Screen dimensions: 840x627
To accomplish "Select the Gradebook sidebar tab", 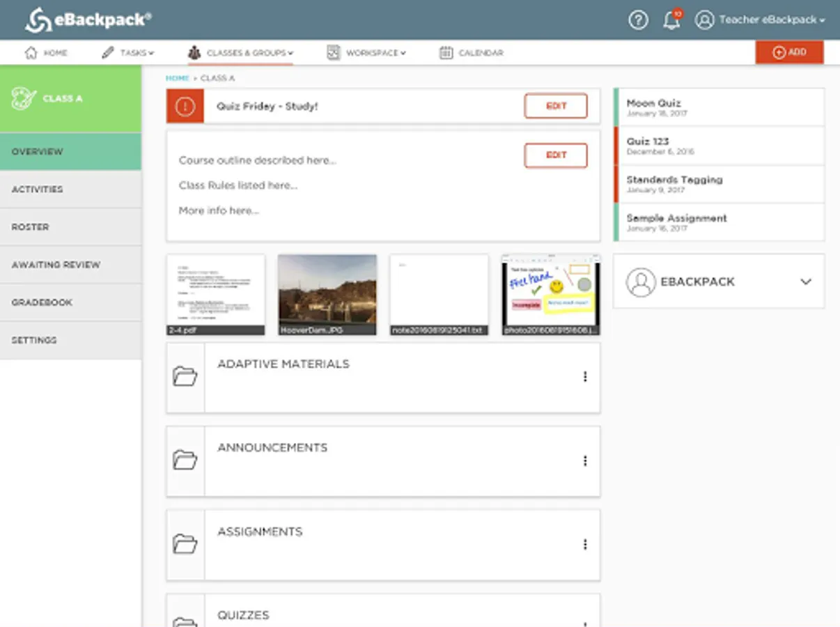I will point(70,302).
